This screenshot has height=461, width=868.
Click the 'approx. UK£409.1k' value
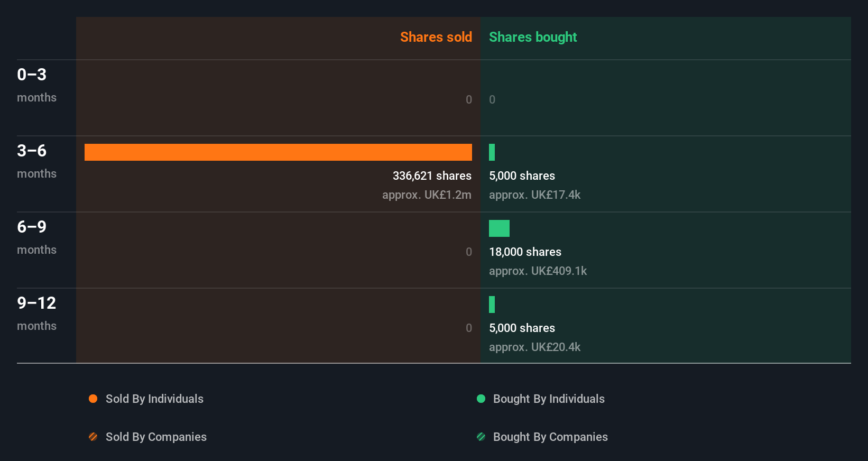(538, 271)
